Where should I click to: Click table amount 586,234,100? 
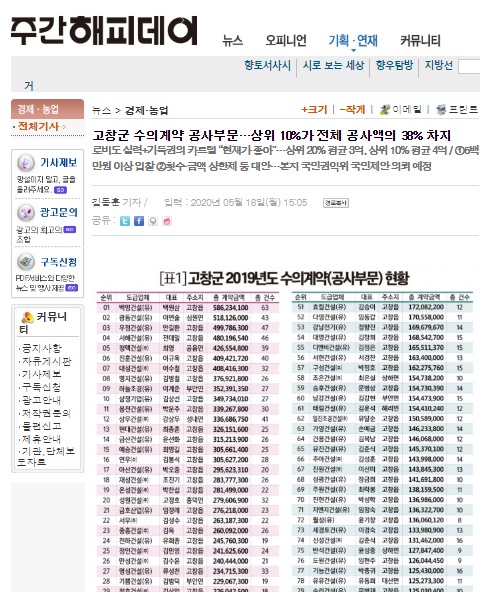click(x=230, y=308)
